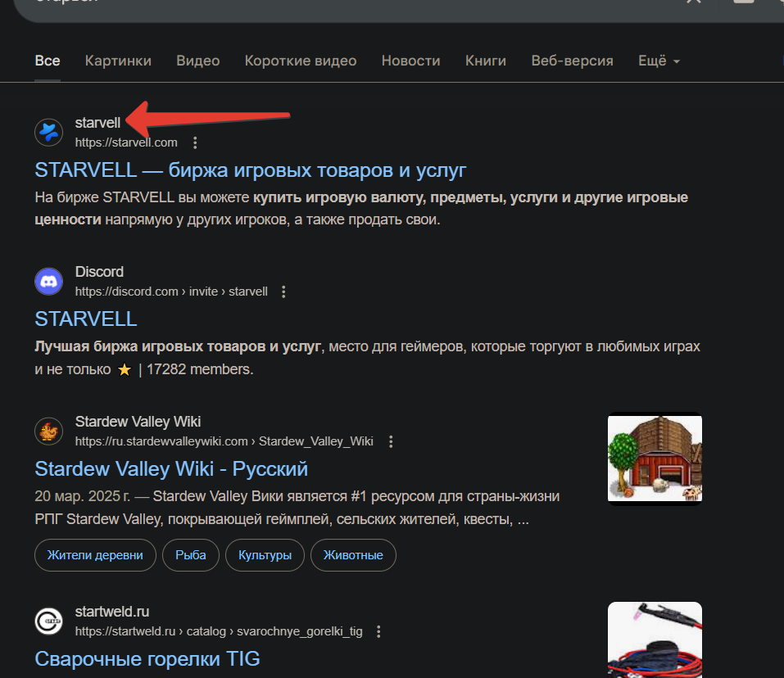Open more options for startweld.ru result
The image size is (784, 678).
tap(378, 631)
